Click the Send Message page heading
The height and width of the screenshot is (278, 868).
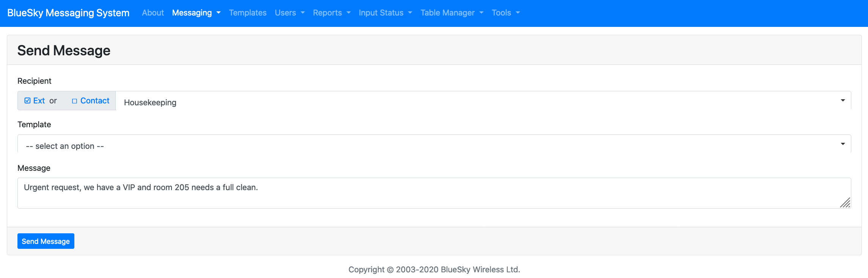64,50
